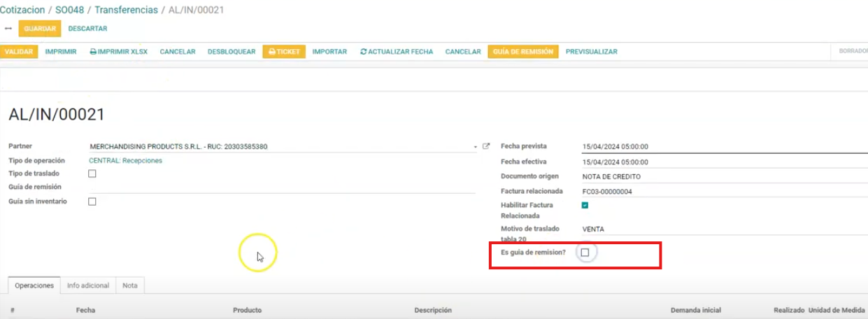The width and height of the screenshot is (868, 319).
Task: Click the printer icon on IMPRIMIR XLSX
Action: pyautogui.click(x=93, y=52)
